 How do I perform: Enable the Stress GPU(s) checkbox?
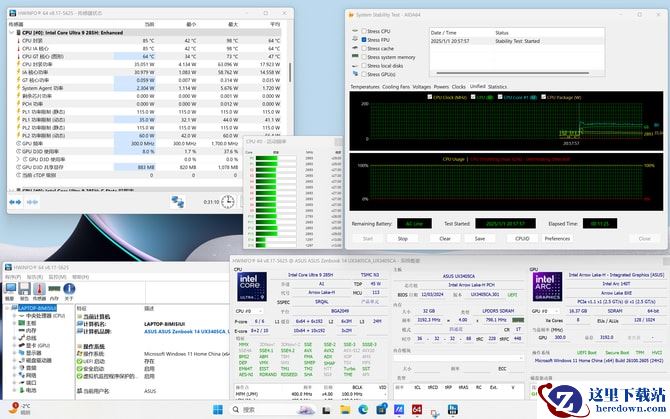tap(364, 74)
